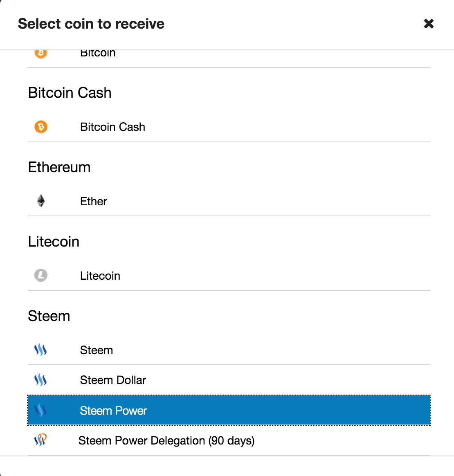Viewport: 454px width, 476px height.
Task: Choose Ether from the coin list
Action: [94, 201]
